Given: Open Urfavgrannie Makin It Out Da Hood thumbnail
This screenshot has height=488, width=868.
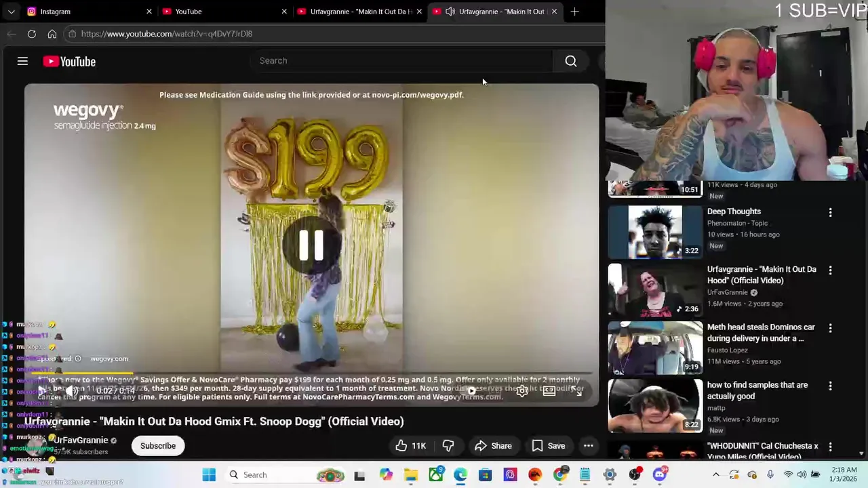Looking at the screenshot, I should pos(655,290).
